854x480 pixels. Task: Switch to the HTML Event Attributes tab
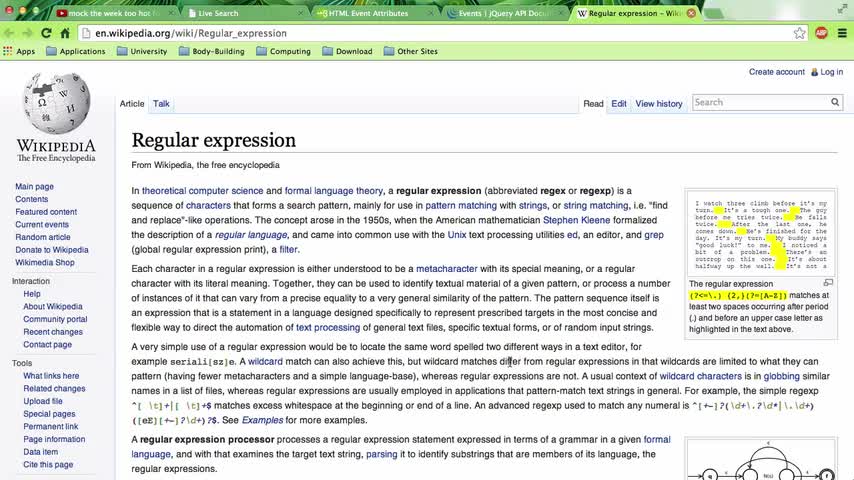point(375,13)
